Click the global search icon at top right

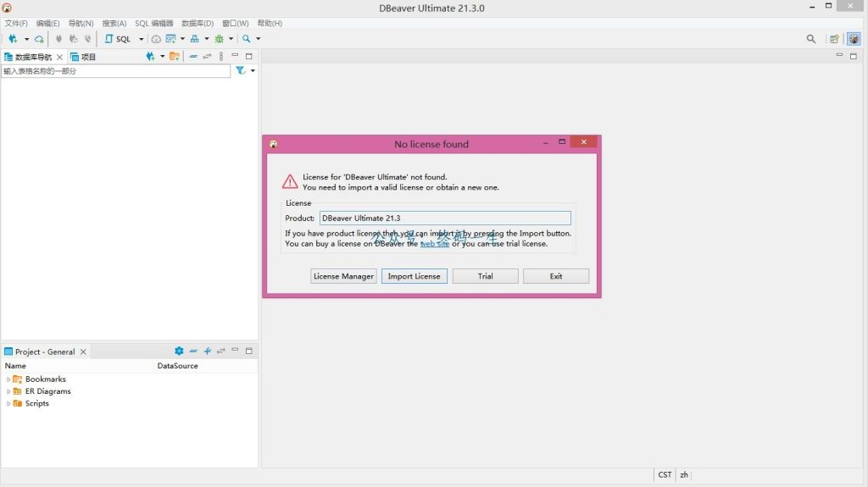tap(811, 39)
